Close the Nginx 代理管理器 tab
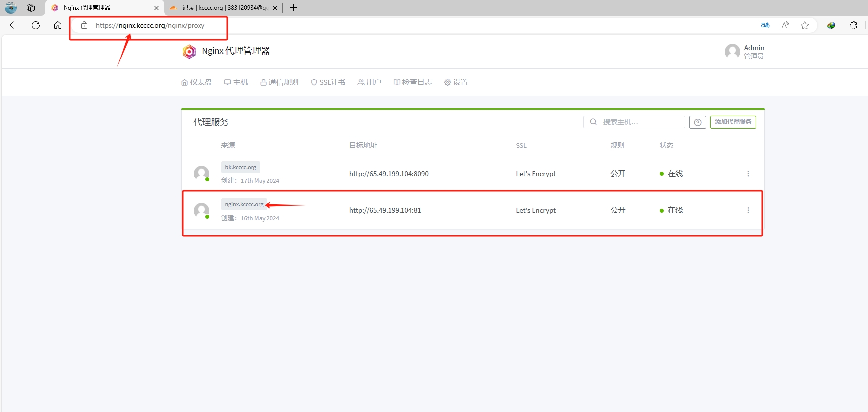868x412 pixels. tap(156, 8)
